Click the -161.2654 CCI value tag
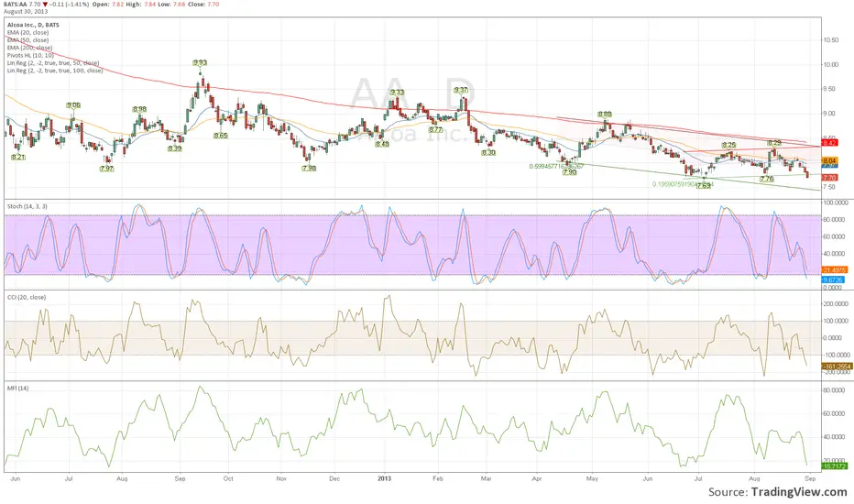 (x=837, y=367)
